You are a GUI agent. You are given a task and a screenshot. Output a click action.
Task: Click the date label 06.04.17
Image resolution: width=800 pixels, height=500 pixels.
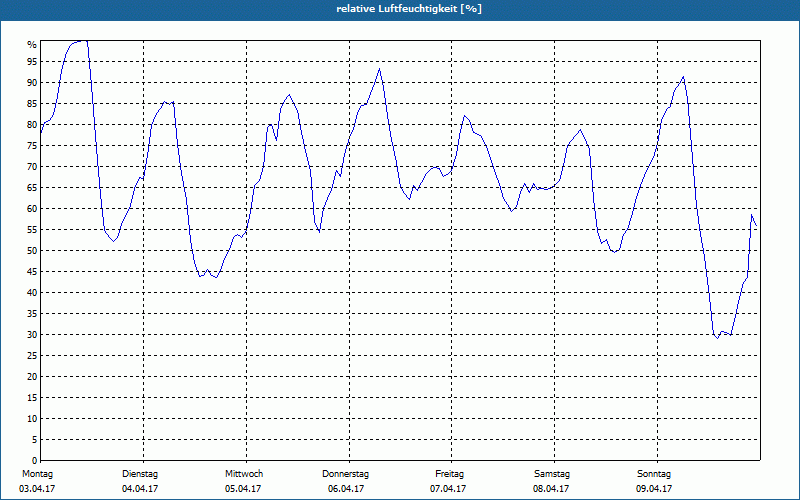click(x=346, y=489)
